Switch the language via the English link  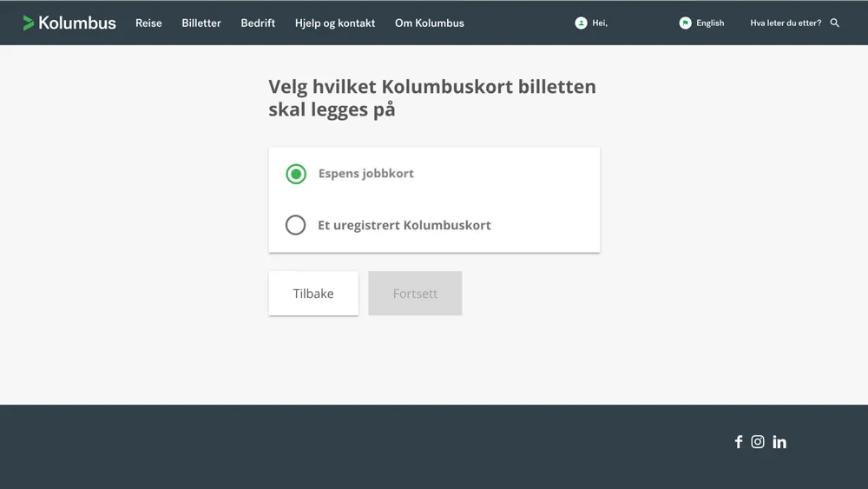click(710, 23)
